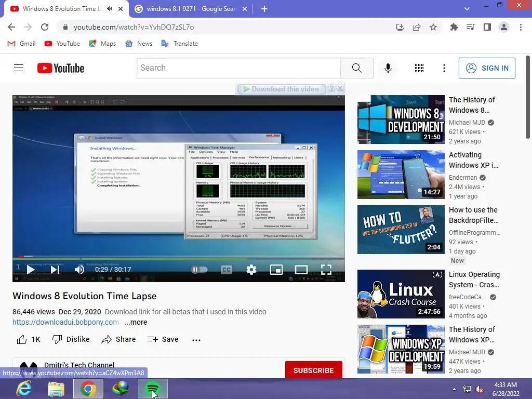Open the Translate bookmark
The width and height of the screenshot is (532, 399).
[x=179, y=44]
